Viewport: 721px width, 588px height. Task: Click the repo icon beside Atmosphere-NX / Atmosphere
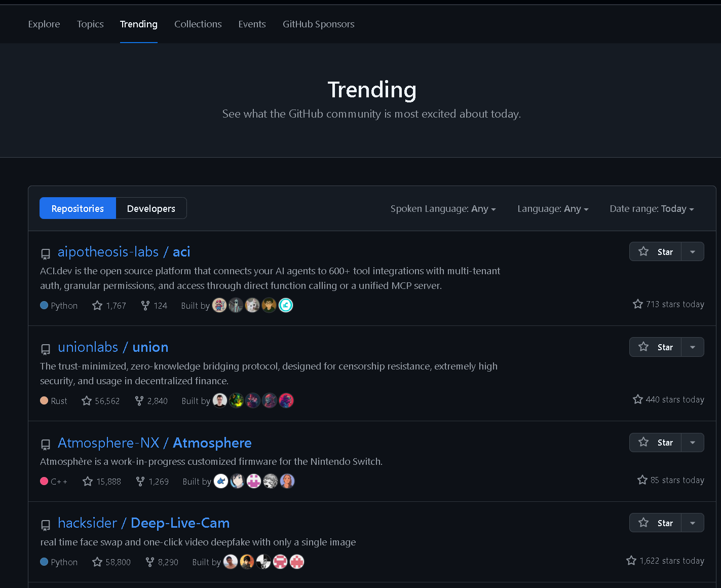(x=46, y=445)
